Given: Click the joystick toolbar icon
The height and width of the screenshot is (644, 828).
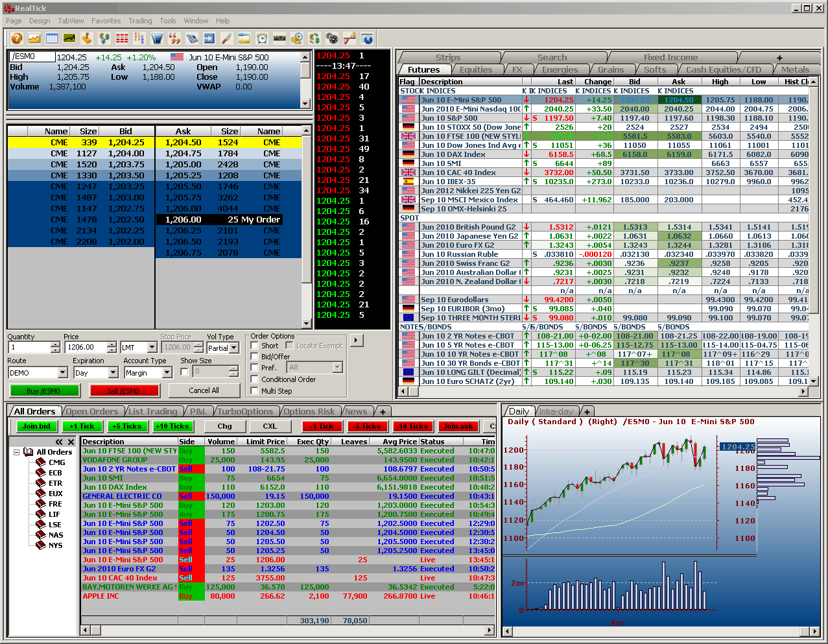Looking at the screenshot, I should pos(87,39).
